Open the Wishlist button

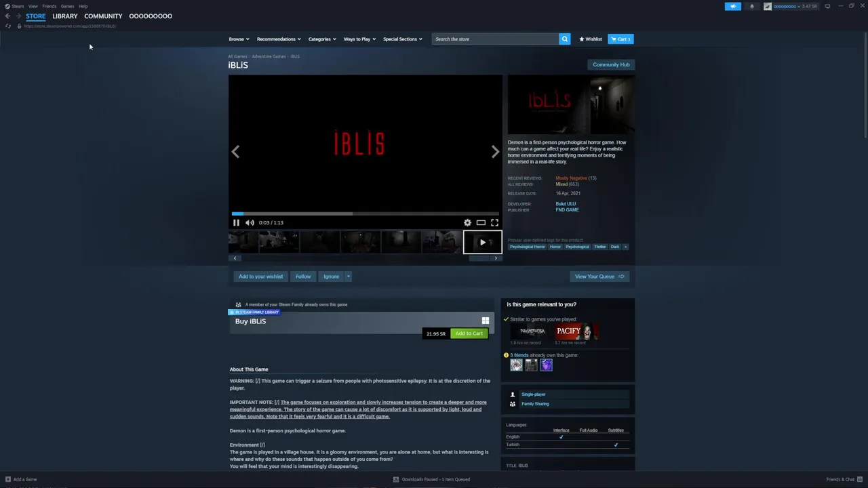(x=591, y=39)
